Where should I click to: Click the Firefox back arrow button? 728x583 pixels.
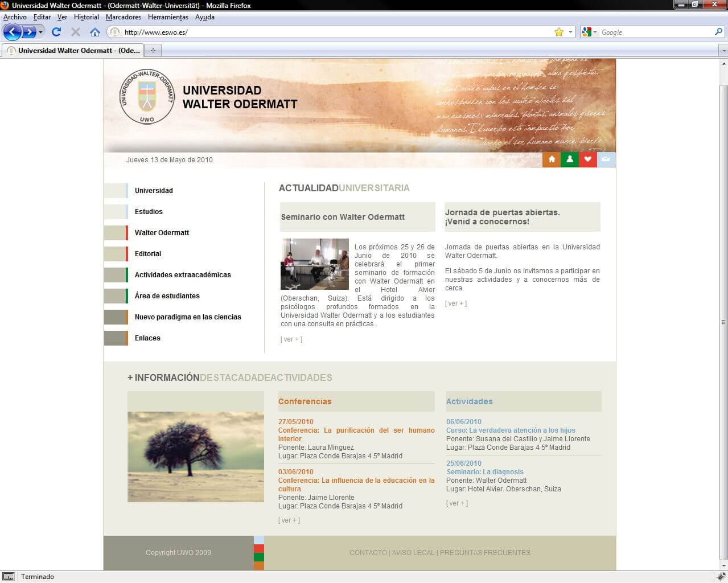click(x=12, y=32)
